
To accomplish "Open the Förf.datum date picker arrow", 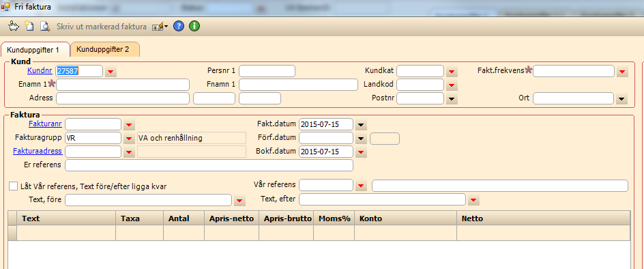I will click(x=361, y=138).
